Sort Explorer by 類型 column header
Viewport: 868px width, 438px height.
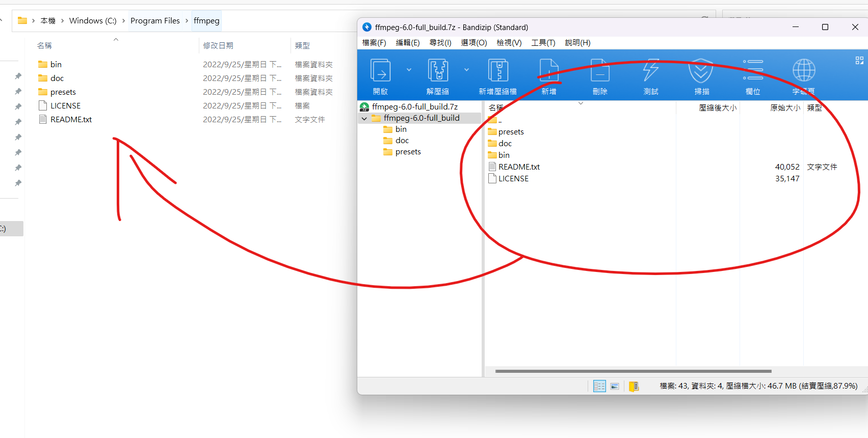[x=302, y=45]
